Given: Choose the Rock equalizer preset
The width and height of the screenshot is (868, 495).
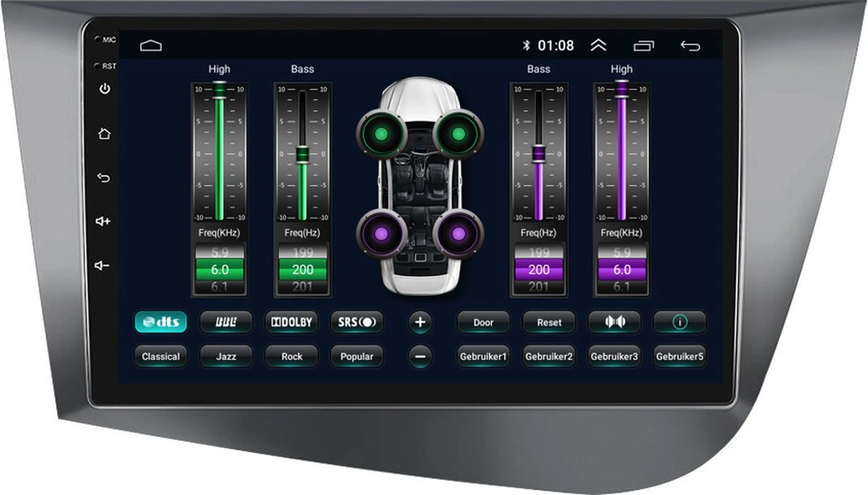Looking at the screenshot, I should [292, 356].
